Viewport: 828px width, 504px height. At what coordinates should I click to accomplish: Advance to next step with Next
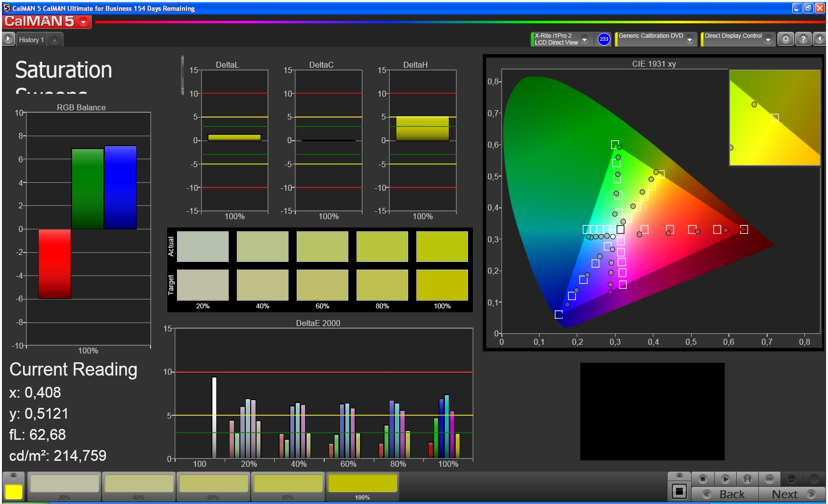[x=792, y=494]
